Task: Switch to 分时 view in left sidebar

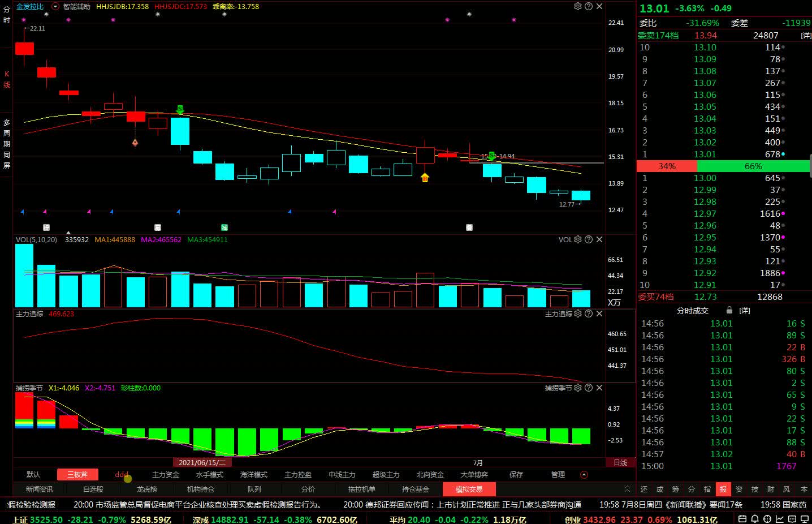Action: [x=7, y=15]
